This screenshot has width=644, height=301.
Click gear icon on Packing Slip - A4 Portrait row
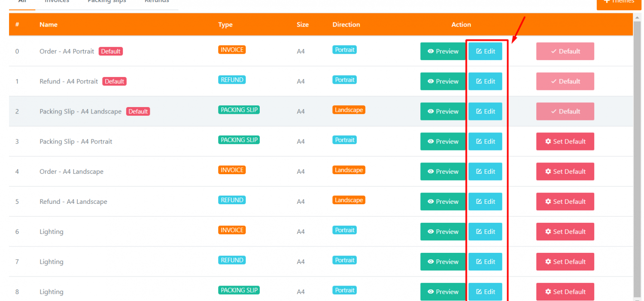[548, 141]
